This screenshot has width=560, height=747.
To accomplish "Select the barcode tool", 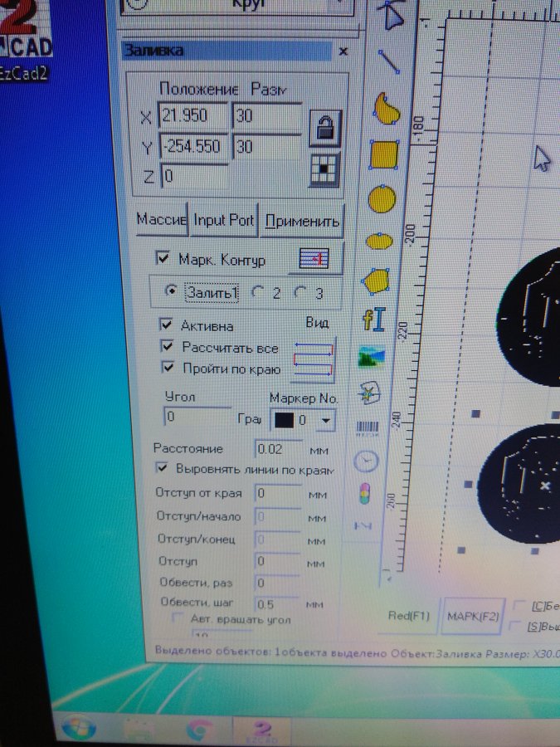I will pyautogui.click(x=368, y=428).
